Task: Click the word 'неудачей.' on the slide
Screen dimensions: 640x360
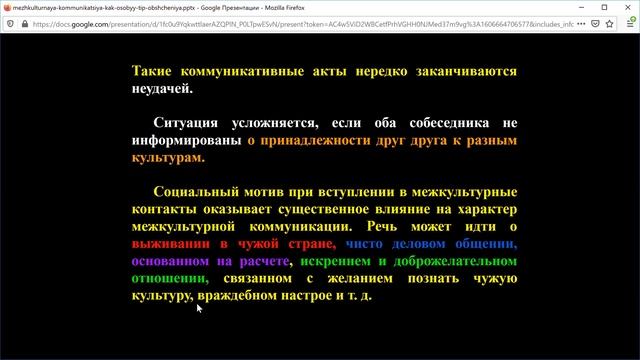Action: tap(162, 89)
